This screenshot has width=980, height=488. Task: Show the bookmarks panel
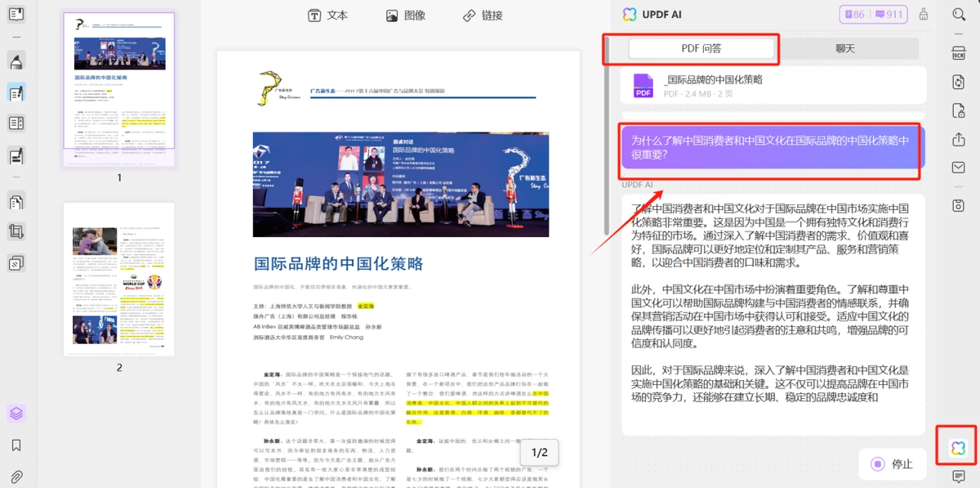16,445
